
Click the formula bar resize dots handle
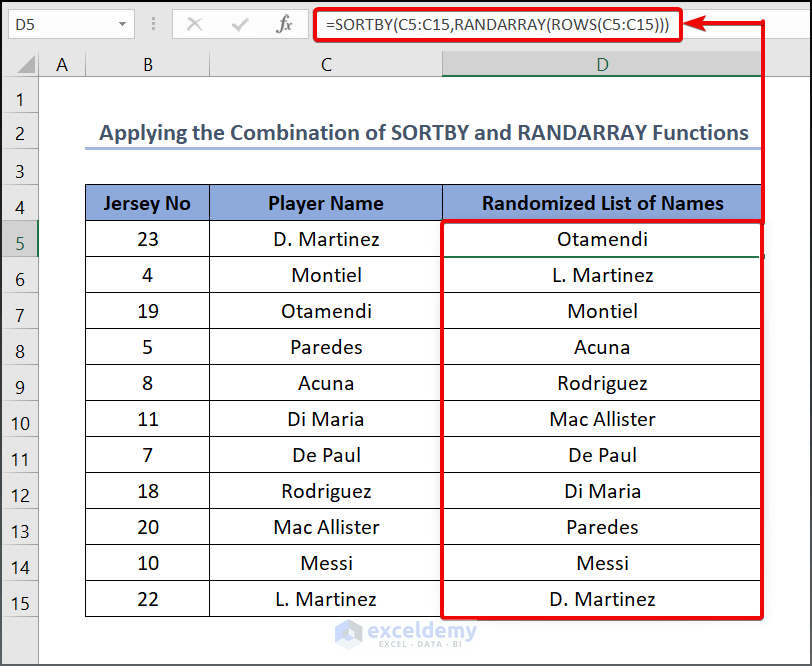pos(153,24)
